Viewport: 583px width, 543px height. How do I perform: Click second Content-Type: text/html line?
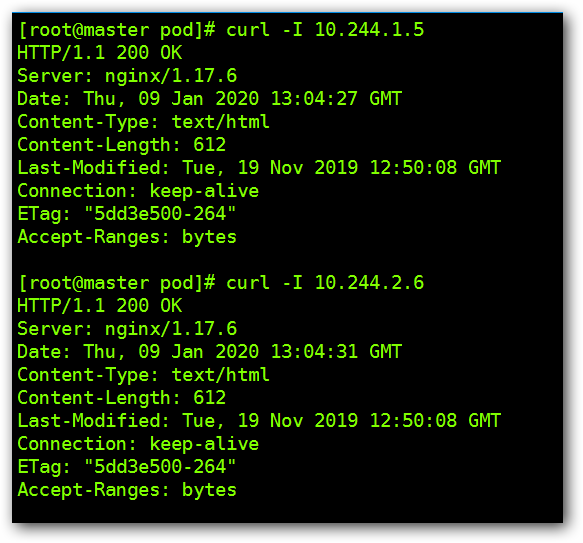pyautogui.click(x=143, y=375)
